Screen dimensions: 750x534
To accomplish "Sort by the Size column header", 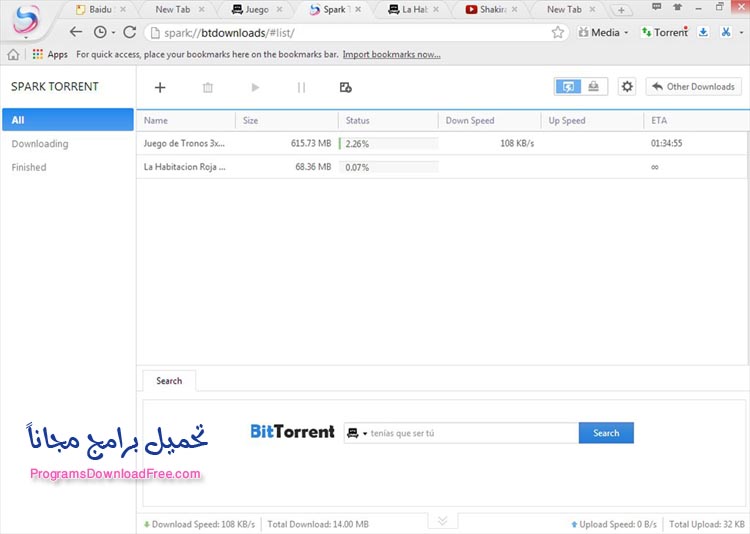I will pyautogui.click(x=287, y=121).
